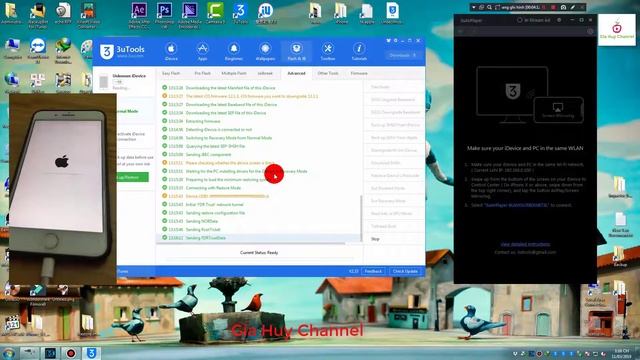This screenshot has height=360, width=640.
Task: Click the log list horizontal scrollbar
Action: tap(251, 244)
